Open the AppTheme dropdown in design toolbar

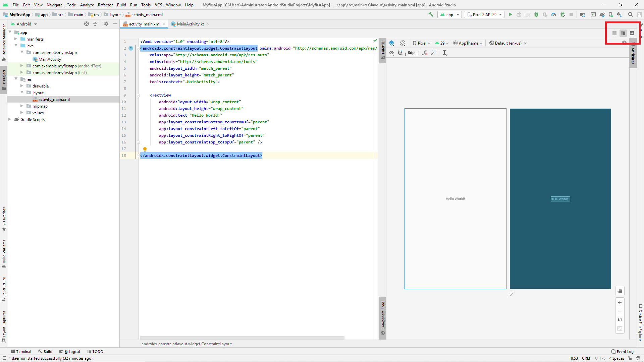468,43
